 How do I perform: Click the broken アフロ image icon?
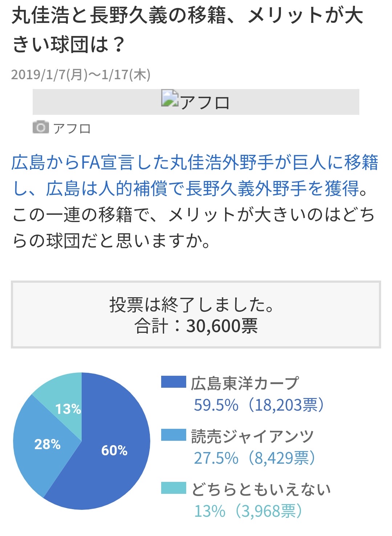pos(170,98)
